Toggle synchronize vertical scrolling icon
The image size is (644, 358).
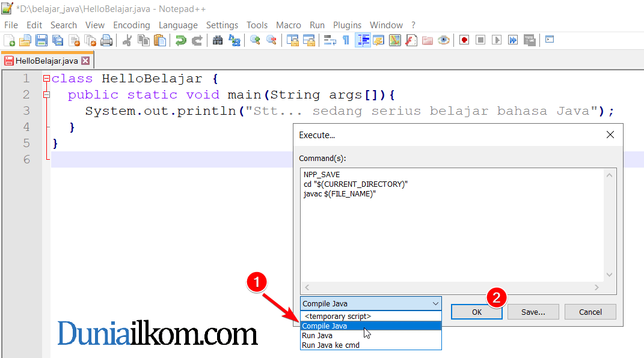[x=292, y=40]
